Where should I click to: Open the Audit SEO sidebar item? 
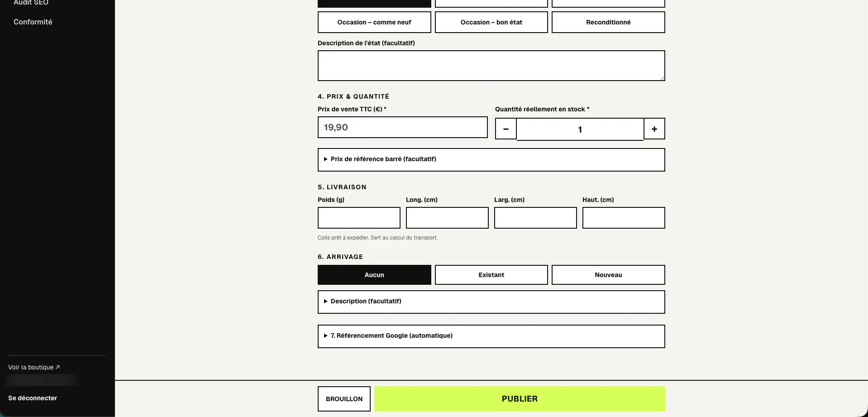click(x=31, y=3)
